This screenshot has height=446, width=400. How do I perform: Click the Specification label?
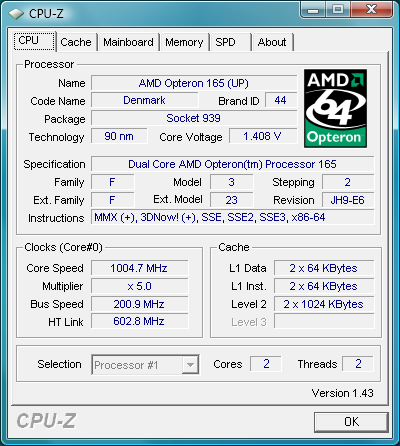click(54, 164)
